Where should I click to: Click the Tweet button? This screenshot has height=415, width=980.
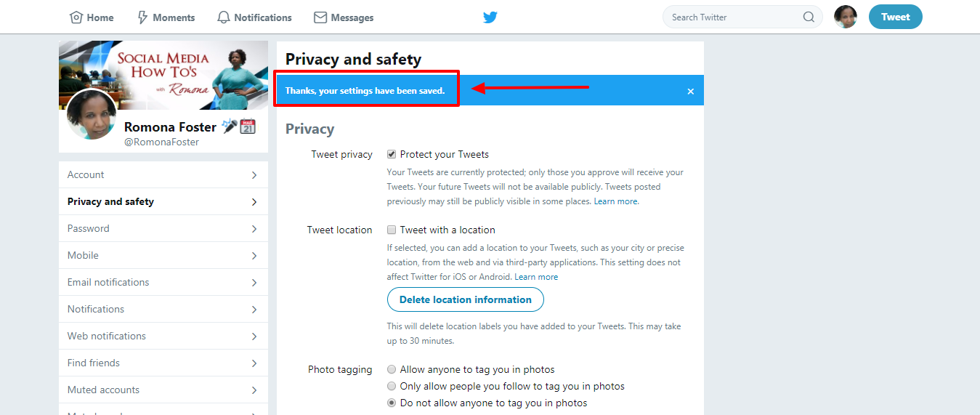click(x=896, y=17)
